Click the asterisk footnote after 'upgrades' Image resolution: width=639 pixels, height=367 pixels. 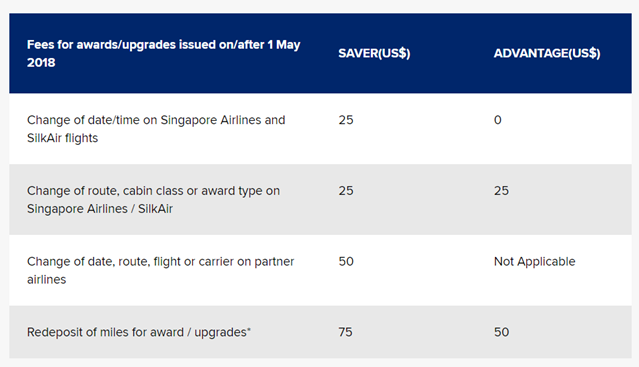click(249, 329)
